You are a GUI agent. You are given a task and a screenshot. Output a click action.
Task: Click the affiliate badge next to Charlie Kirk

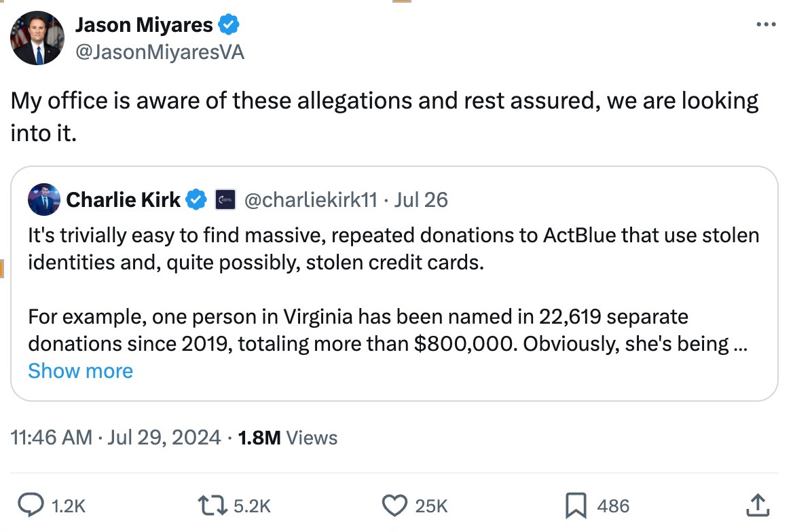point(225,199)
